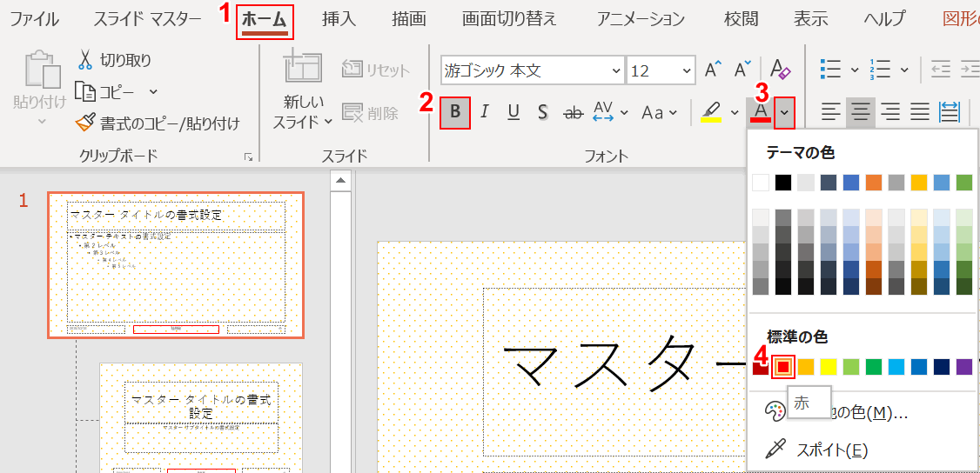Open clipboard pane launcher icon
This screenshot has width=980, height=473.
pos(249,157)
